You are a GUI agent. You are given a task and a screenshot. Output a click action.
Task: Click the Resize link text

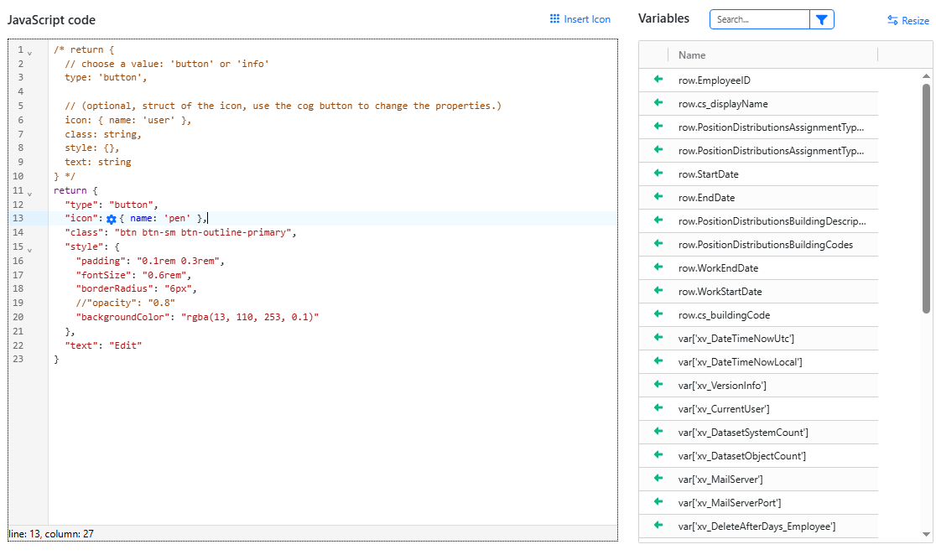(x=915, y=21)
